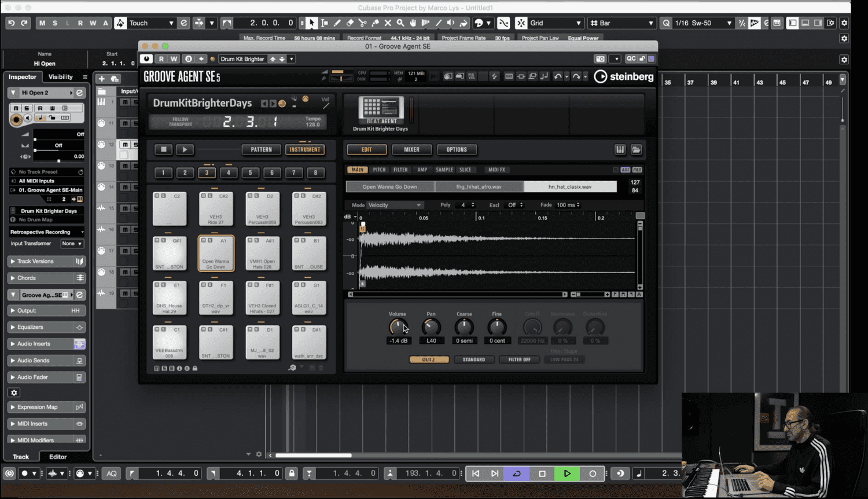Viewport: 868px width, 499px height.
Task: Click the Undo arrow in Cubase toolbar
Action: tap(11, 23)
